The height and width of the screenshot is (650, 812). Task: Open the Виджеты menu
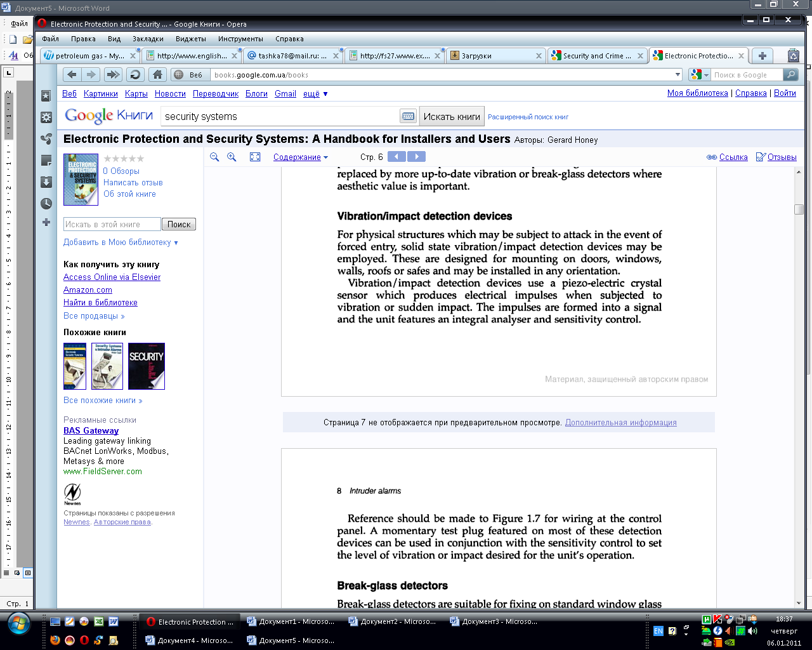(x=191, y=39)
